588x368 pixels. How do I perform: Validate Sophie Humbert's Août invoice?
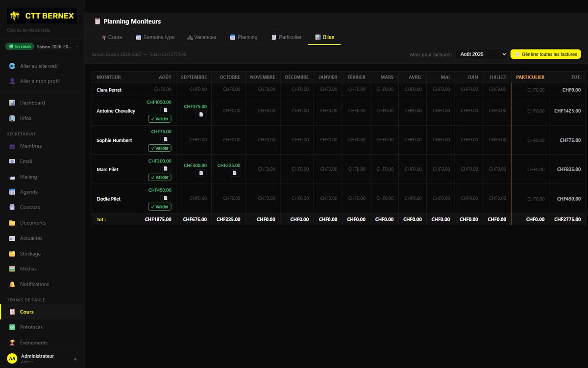pyautogui.click(x=160, y=148)
